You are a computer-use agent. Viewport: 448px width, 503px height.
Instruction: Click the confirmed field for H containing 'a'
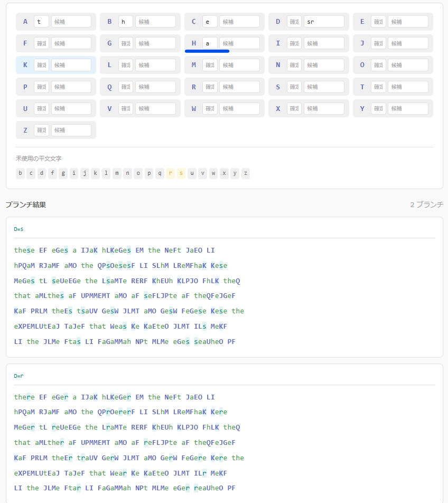coord(210,43)
